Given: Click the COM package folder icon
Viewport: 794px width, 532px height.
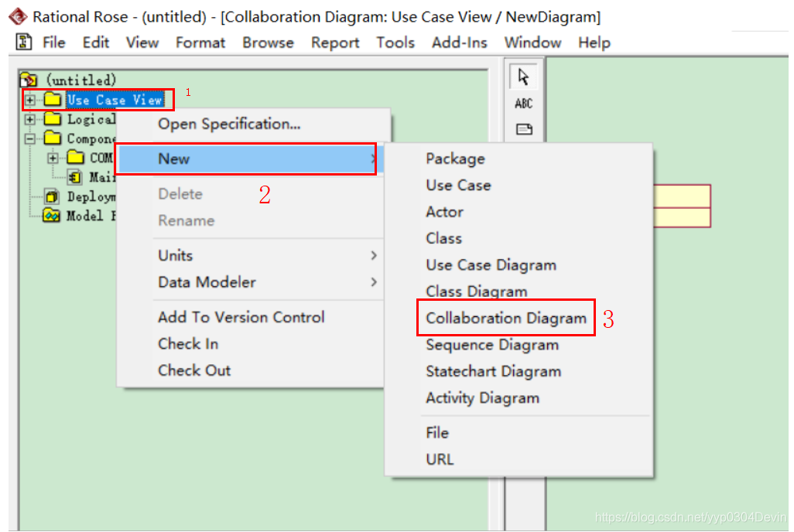Looking at the screenshot, I should (75, 158).
